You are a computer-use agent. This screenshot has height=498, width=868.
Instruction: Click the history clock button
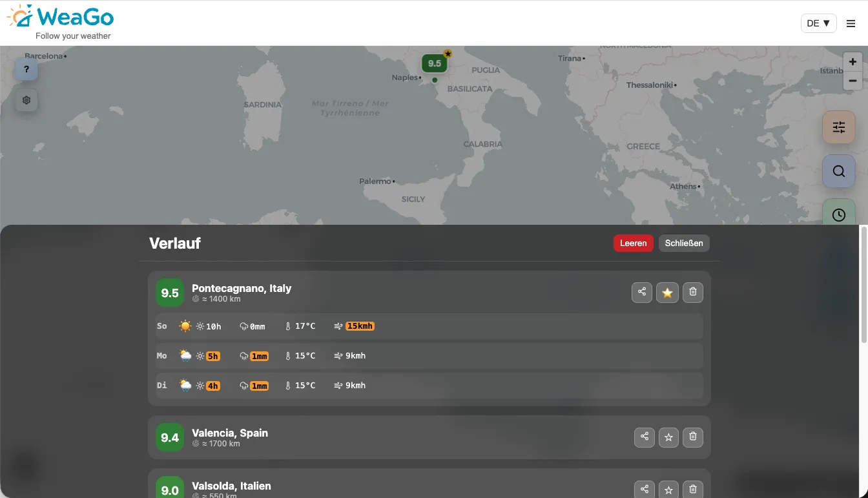coord(838,214)
